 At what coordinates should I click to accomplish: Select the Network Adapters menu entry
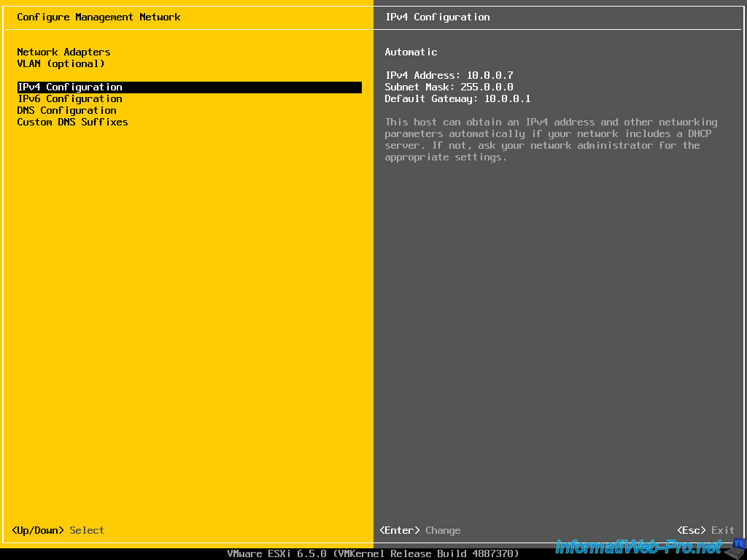tap(63, 52)
